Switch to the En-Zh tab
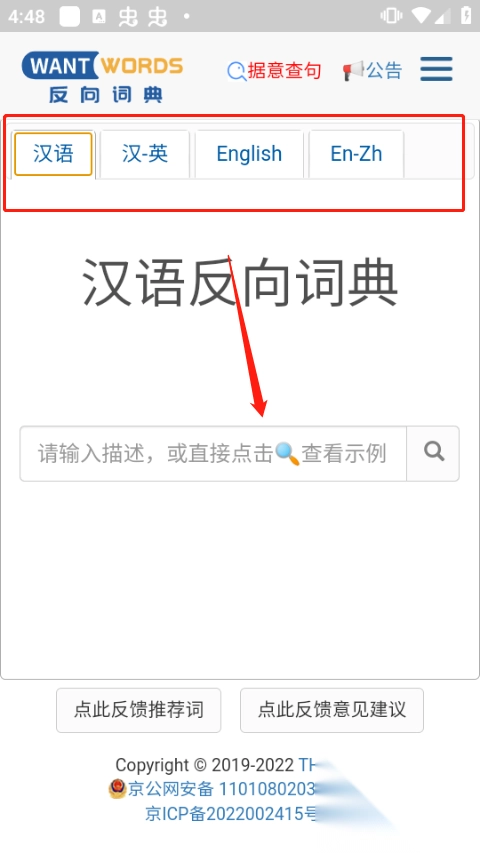Image resolution: width=480 pixels, height=853 pixels. coord(356,154)
